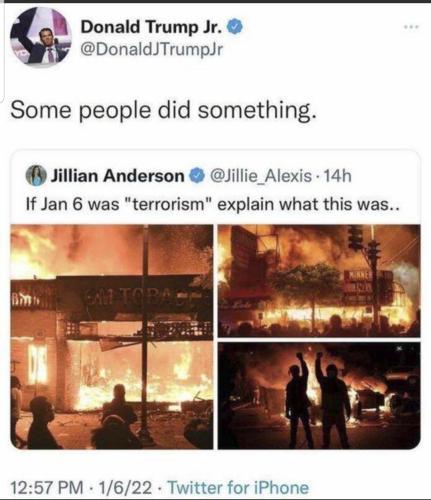The height and width of the screenshot is (500, 431).
Task: View the large burning storefront photo
Action: [112, 337]
